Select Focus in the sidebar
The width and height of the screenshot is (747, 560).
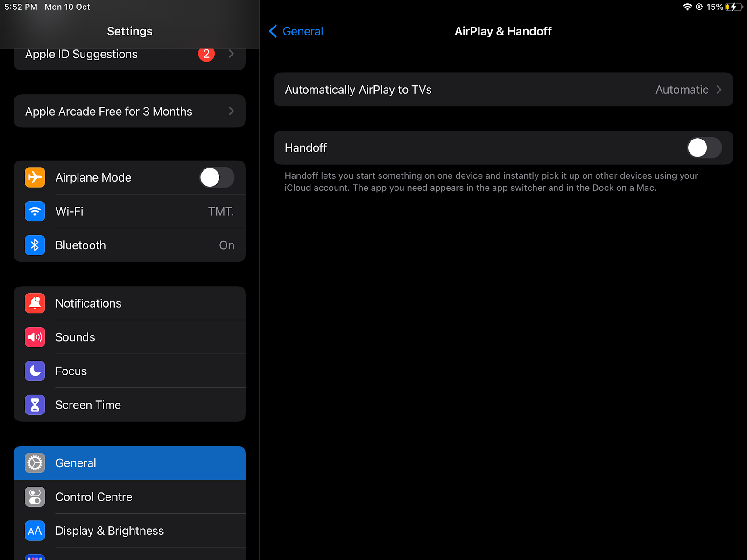[130, 371]
